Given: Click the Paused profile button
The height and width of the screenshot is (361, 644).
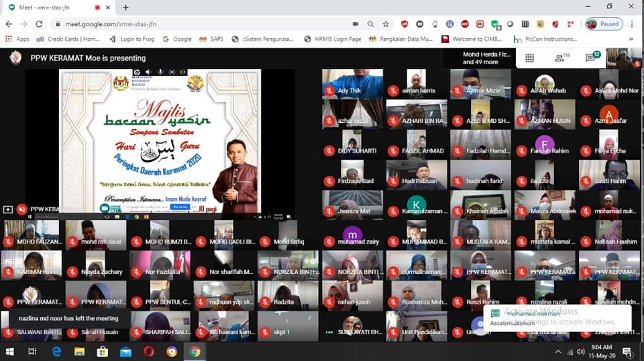Looking at the screenshot, I should click(604, 24).
